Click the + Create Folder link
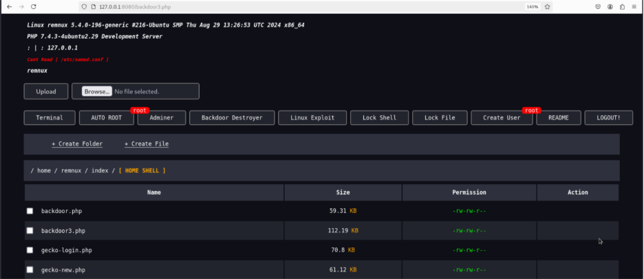The image size is (644, 279). coord(77,144)
